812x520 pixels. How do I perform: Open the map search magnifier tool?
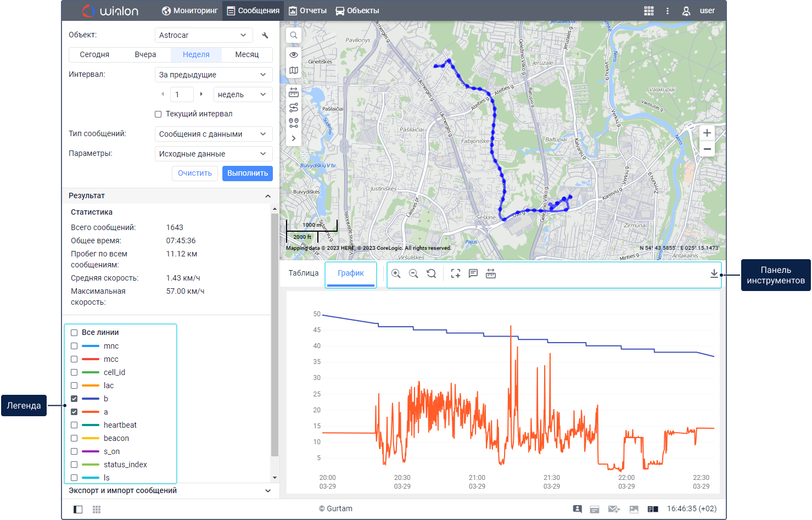(294, 35)
